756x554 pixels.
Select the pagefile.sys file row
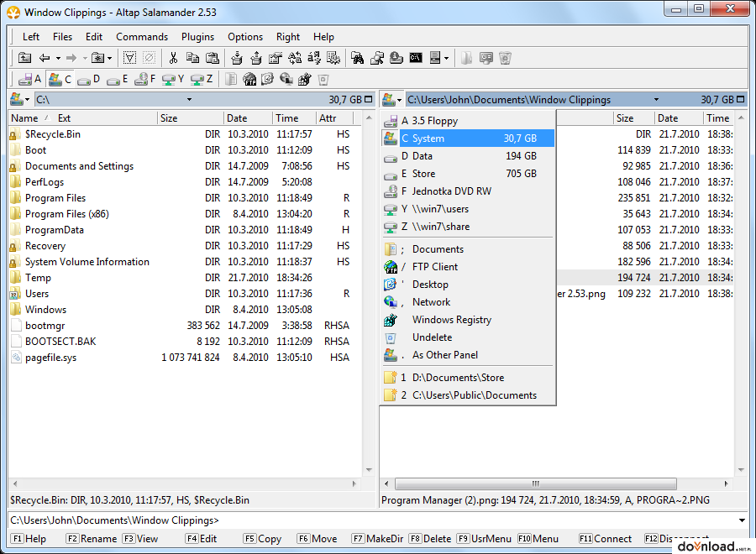coord(185,358)
